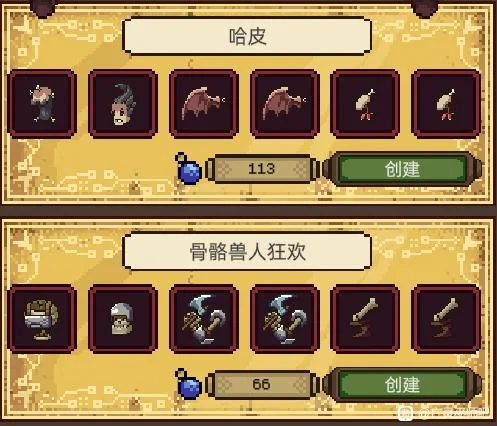This screenshot has height=426, width=497.
Task: Select the second axe-wielding arm slot
Action: (285, 319)
